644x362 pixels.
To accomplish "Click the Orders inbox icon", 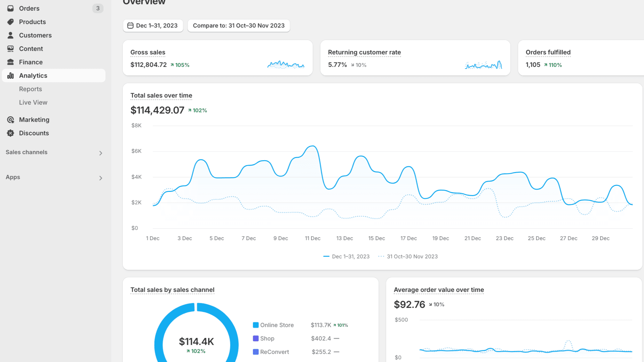I will pyautogui.click(x=10, y=8).
